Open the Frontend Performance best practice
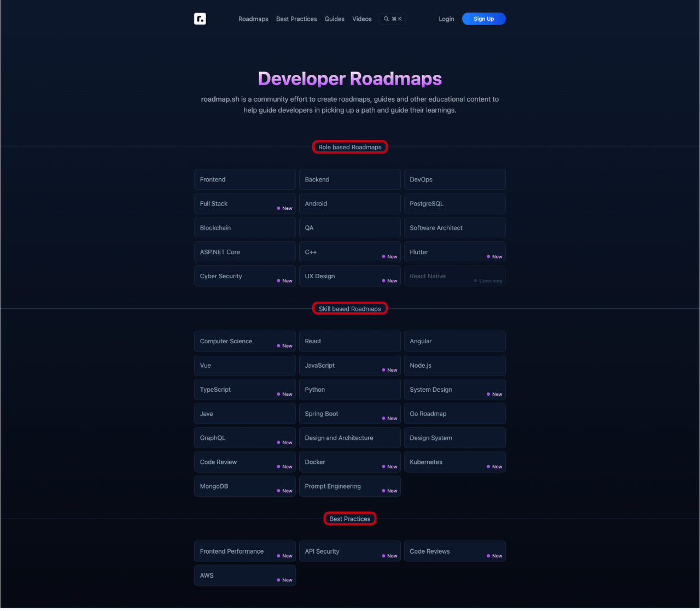700x611 pixels. 245,551
